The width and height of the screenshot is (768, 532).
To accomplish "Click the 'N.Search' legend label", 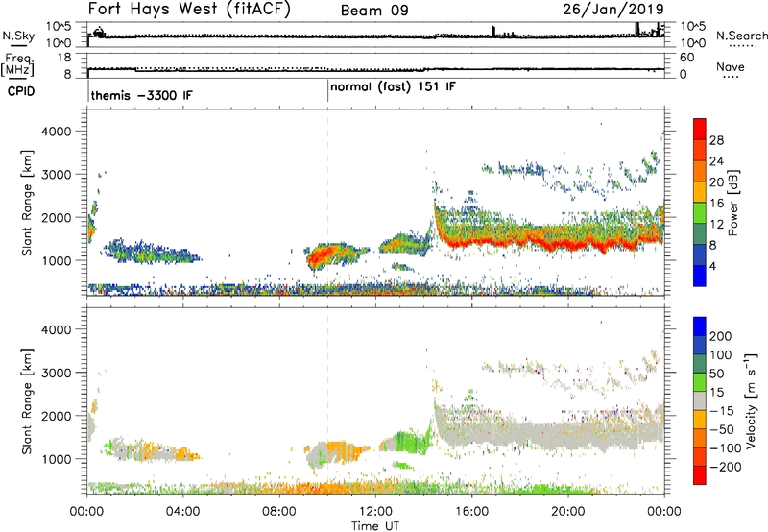I will coord(741,36).
